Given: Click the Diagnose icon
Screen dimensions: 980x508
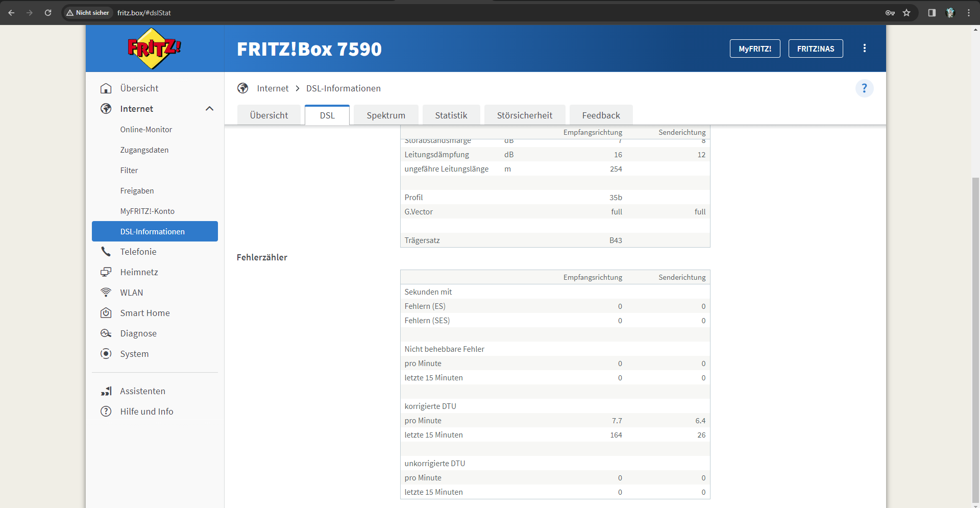Looking at the screenshot, I should click(x=106, y=333).
